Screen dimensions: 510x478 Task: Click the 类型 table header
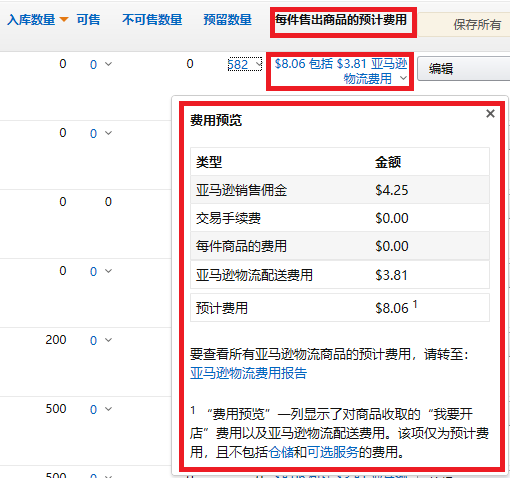[209, 162]
